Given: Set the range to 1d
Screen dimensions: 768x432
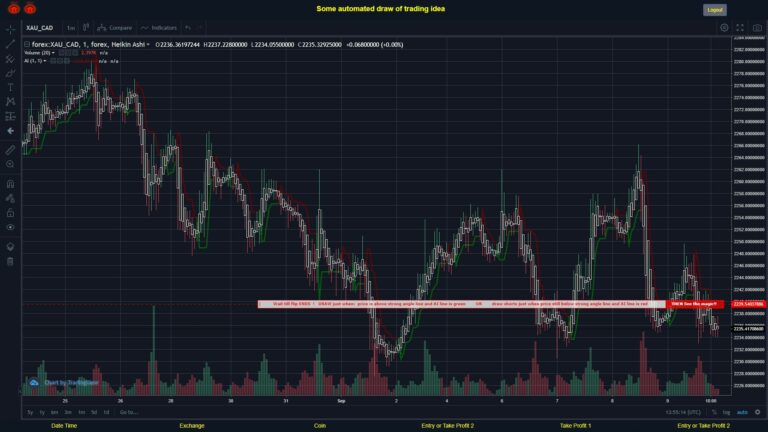Looking at the screenshot, I should (x=106, y=412).
